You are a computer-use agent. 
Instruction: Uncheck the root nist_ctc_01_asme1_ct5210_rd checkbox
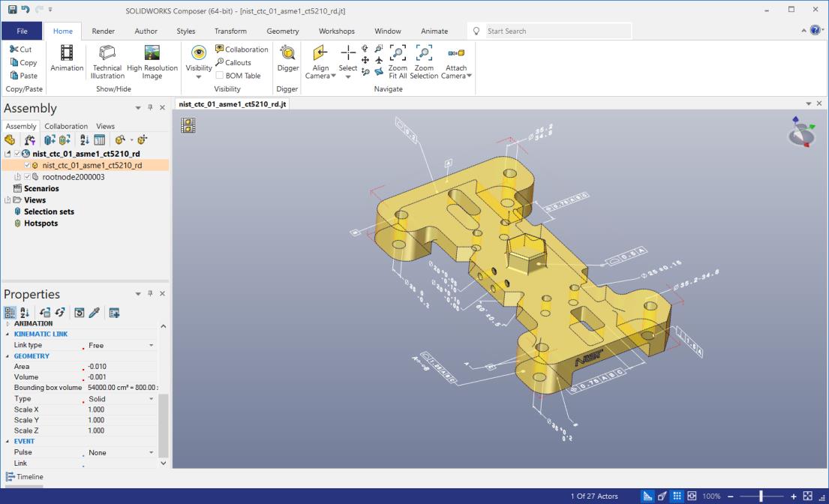pos(17,154)
